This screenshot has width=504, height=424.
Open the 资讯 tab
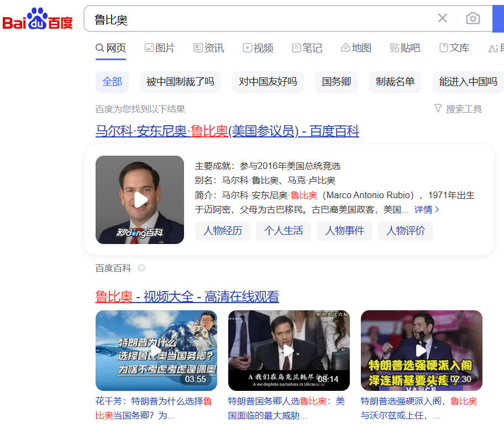pyautogui.click(x=208, y=48)
